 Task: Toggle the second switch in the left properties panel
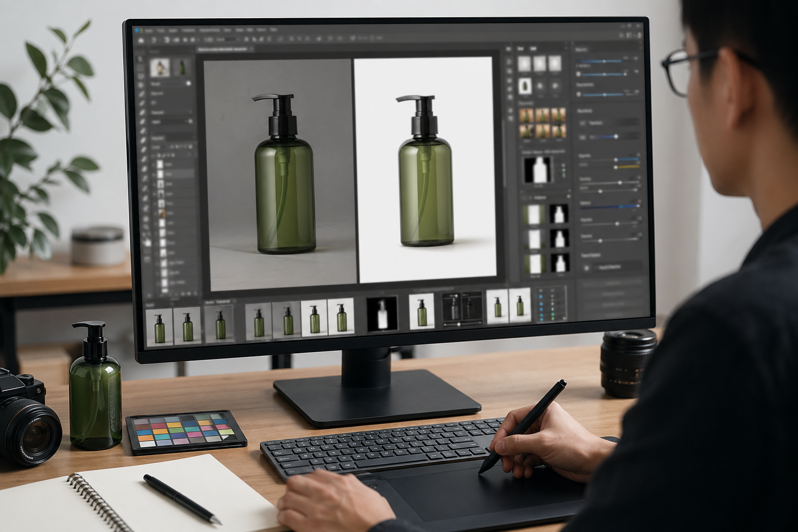[189, 121]
